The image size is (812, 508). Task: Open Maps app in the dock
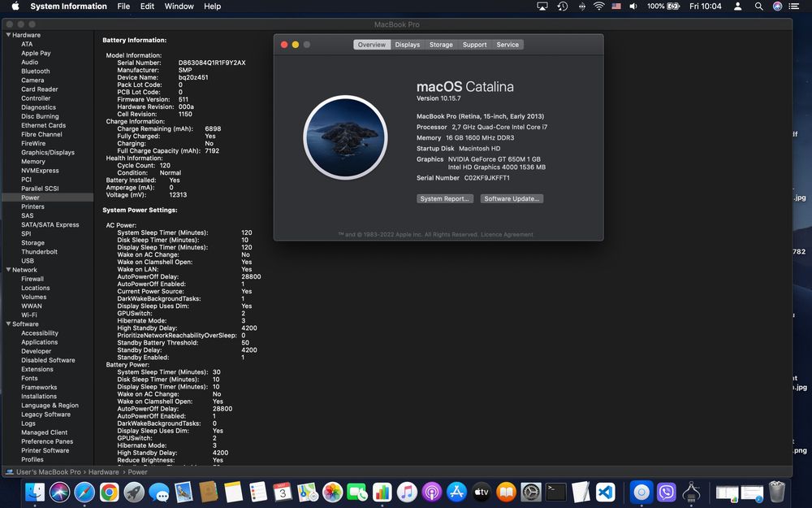[308, 492]
